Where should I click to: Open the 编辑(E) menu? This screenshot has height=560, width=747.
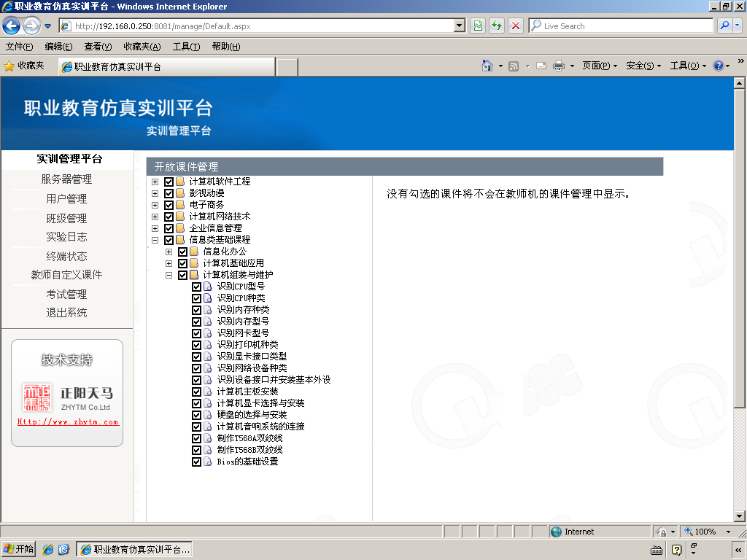click(58, 46)
